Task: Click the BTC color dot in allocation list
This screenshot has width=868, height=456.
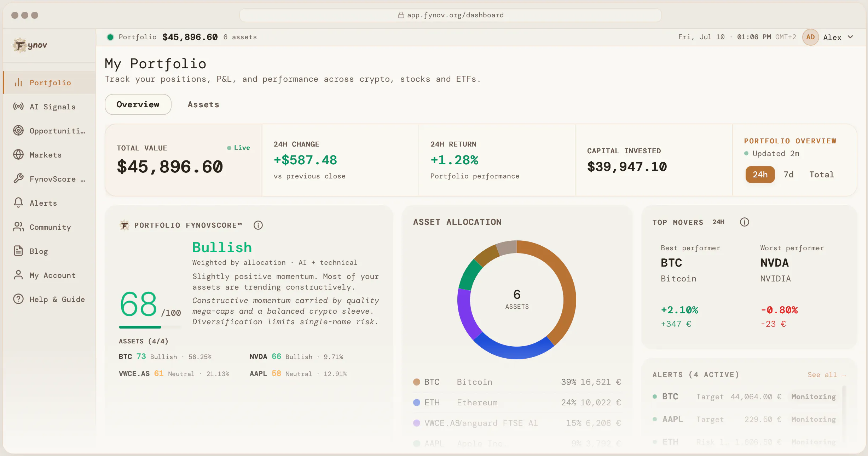Action: pyautogui.click(x=417, y=382)
